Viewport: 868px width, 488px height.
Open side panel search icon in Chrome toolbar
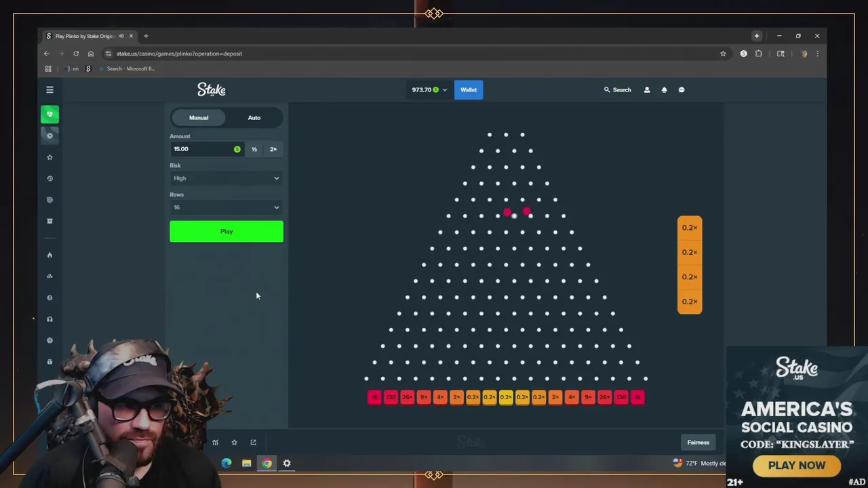(781, 54)
